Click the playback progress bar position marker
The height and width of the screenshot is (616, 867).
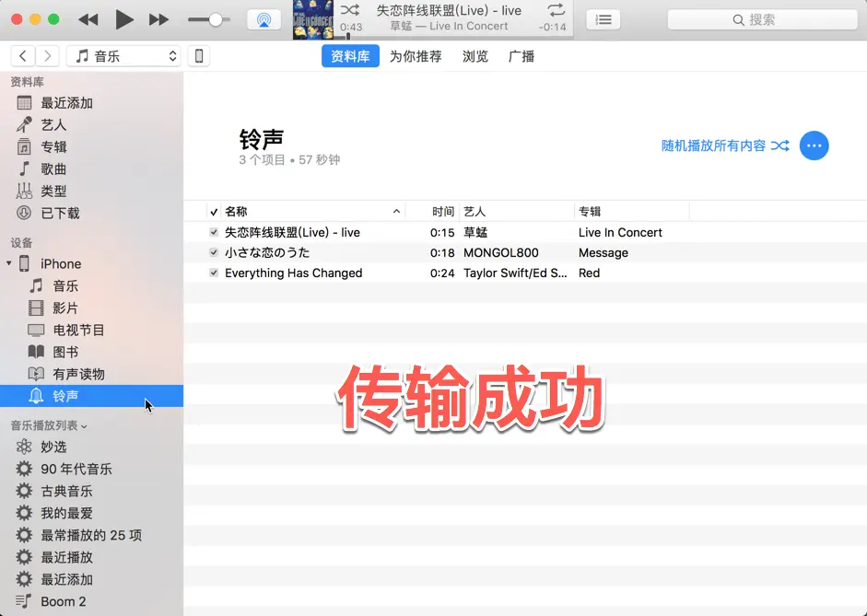pyautogui.click(x=347, y=37)
